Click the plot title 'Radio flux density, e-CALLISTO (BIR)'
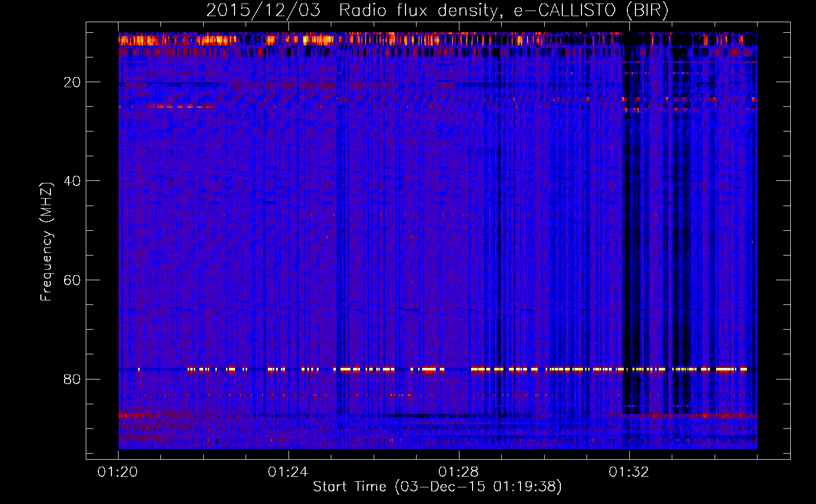This screenshot has width=816, height=504. coord(503,11)
